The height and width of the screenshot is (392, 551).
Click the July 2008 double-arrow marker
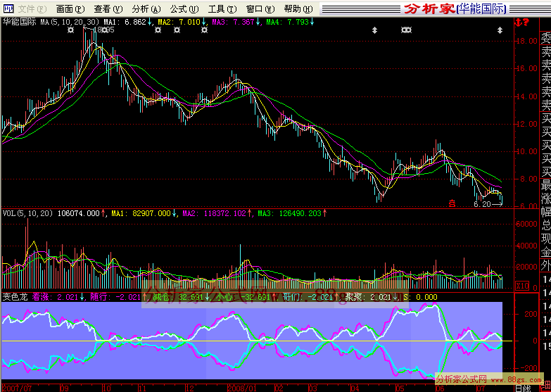click(500, 30)
